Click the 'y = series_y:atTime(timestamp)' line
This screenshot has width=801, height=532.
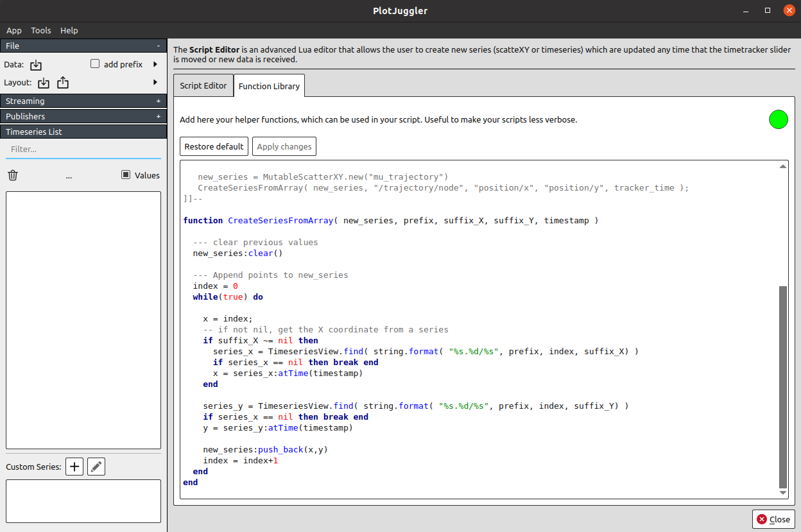click(278, 427)
